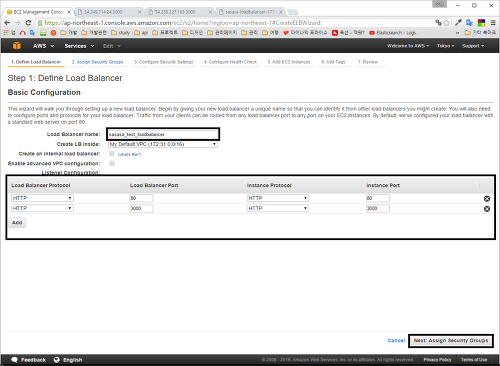The width and height of the screenshot is (500, 366).
Task: Click the green padlock security icon
Action: [x=40, y=23]
